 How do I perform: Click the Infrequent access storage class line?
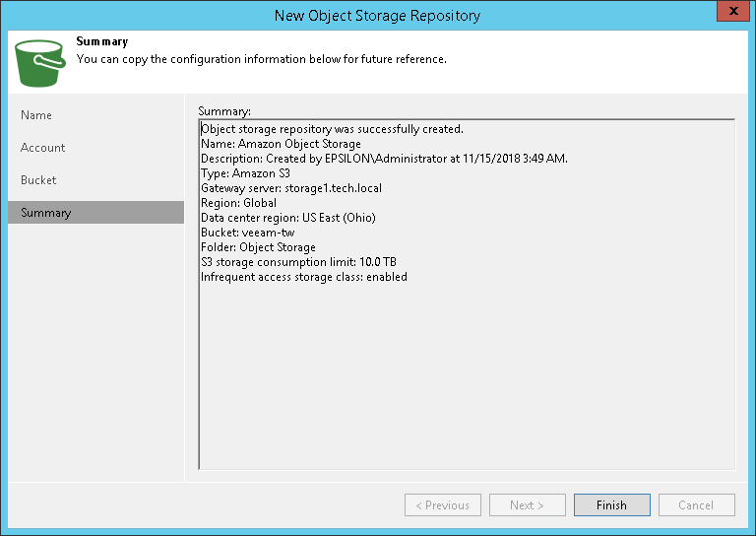(x=303, y=277)
